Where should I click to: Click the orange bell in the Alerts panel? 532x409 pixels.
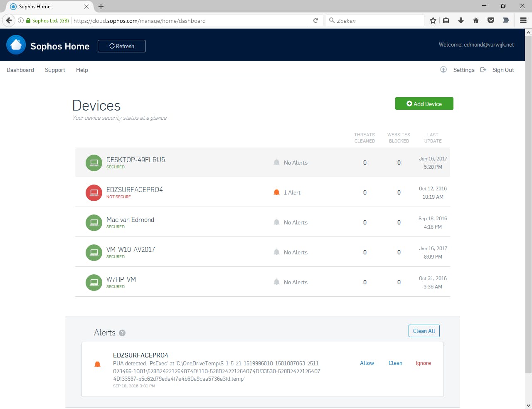97,364
